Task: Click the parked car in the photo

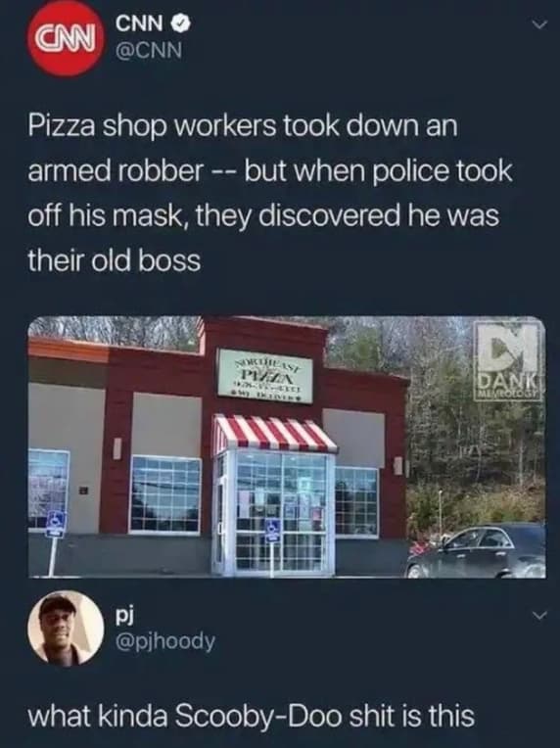Action: [476, 551]
